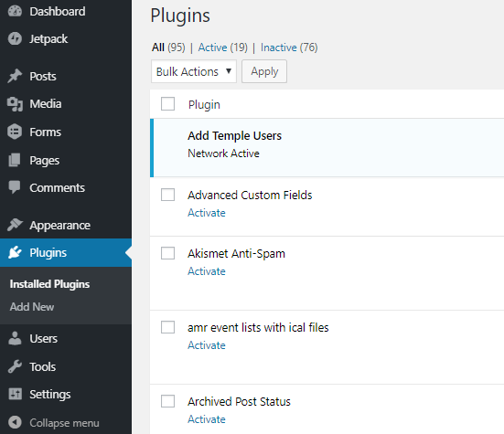Screen dimensions: 504x434
Task: Check the amr event lists checkbox
Action: click(167, 327)
